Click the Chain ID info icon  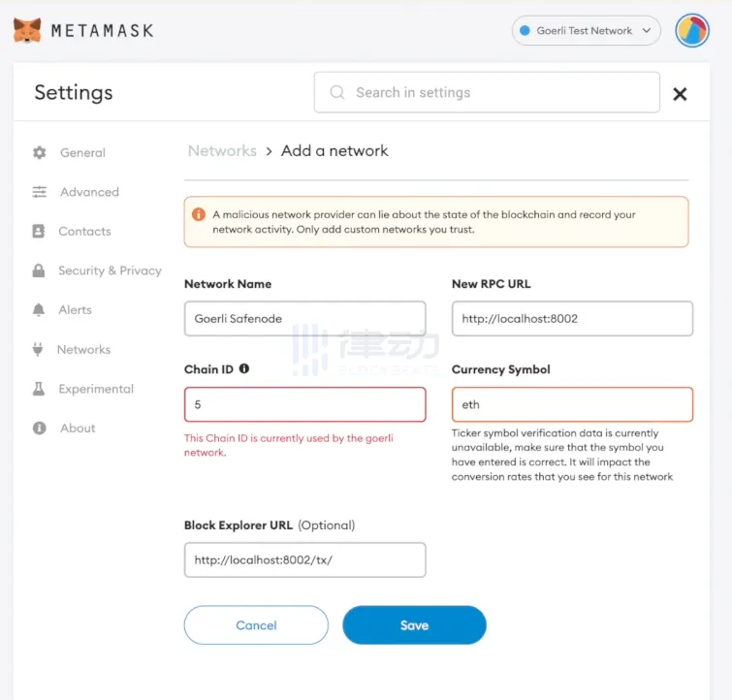click(244, 368)
